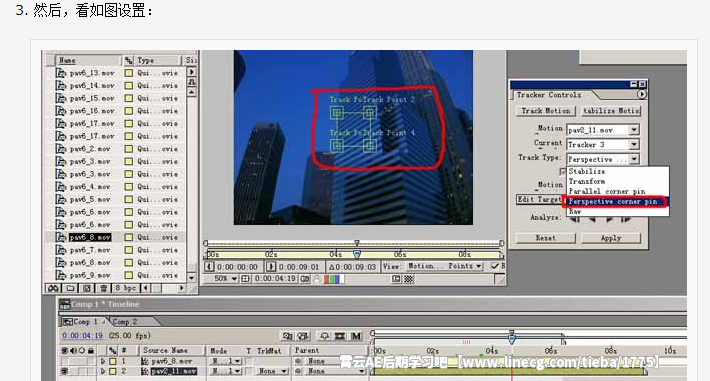Click the take snapshot camera icon
Image resolution: width=710 pixels, height=381 pixels.
[305, 279]
